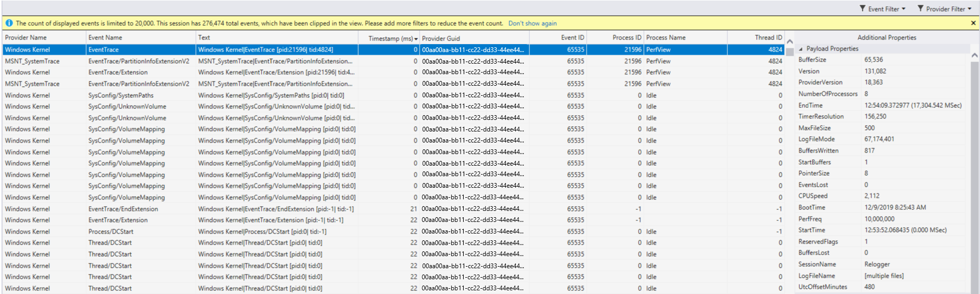Collapse the Payload Properties section
Image resolution: width=980 pixels, height=294 pixels.
[801, 49]
